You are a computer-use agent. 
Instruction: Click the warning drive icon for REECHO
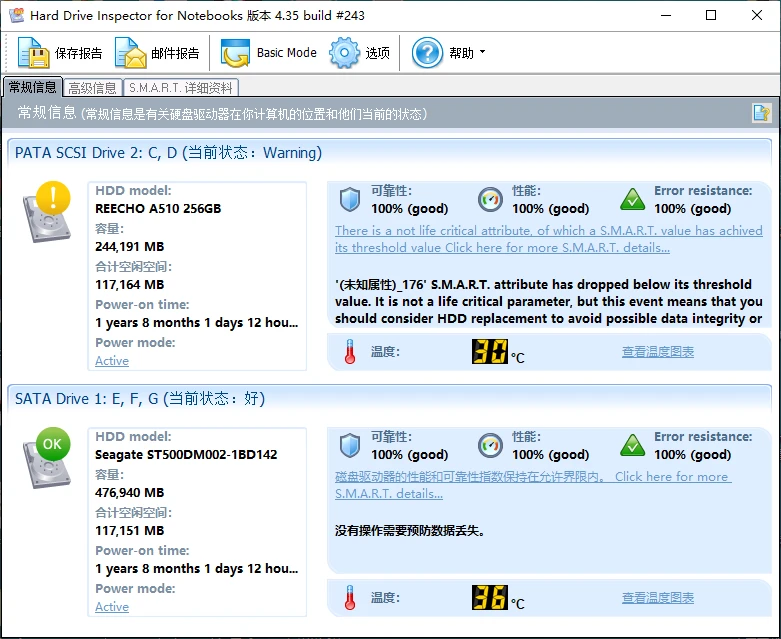point(47,212)
